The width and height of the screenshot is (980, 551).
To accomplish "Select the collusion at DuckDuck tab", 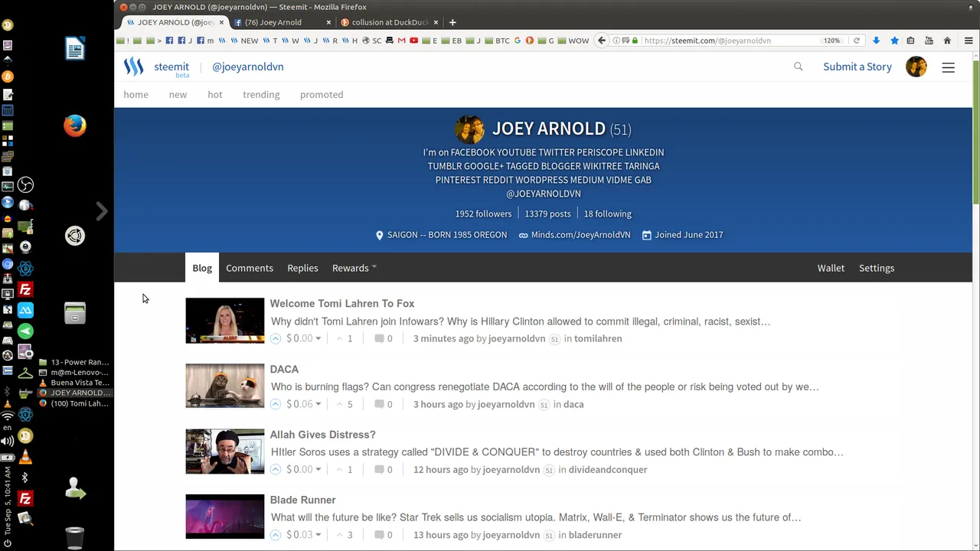I will pyautogui.click(x=389, y=22).
